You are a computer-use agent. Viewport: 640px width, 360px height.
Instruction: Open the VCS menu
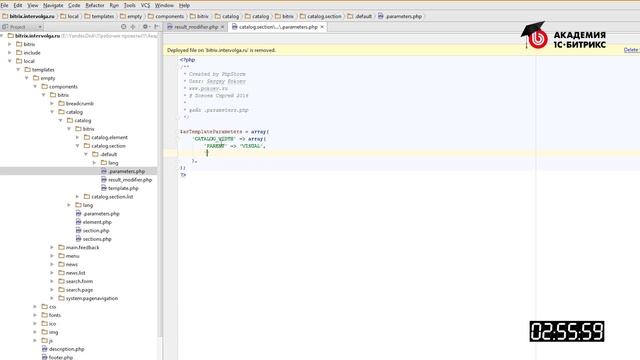tap(145, 5)
